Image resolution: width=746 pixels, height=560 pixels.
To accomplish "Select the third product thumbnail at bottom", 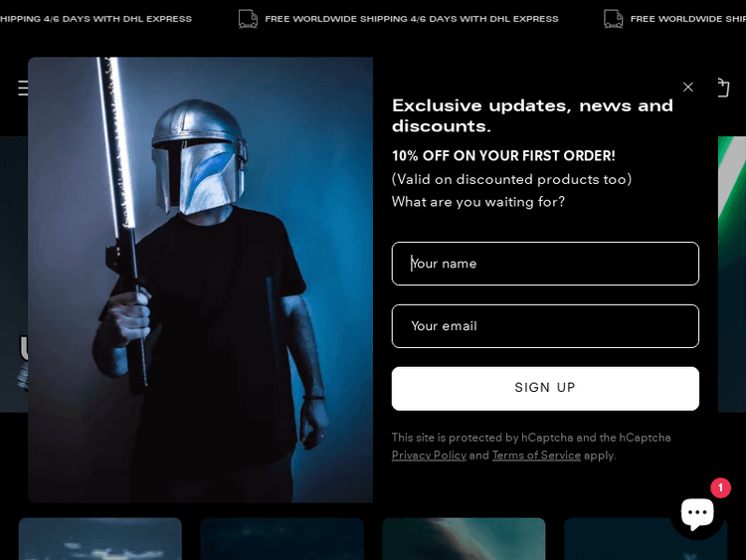I will (464, 538).
